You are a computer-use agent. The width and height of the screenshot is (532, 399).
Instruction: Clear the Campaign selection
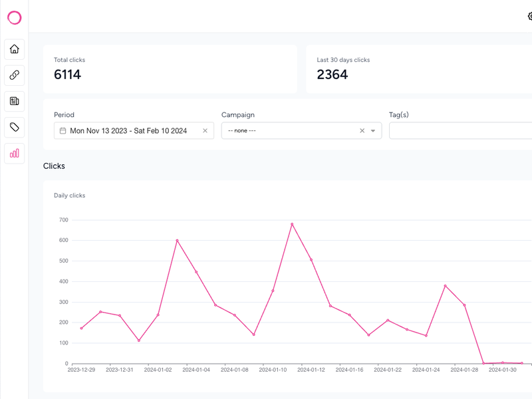tap(362, 130)
